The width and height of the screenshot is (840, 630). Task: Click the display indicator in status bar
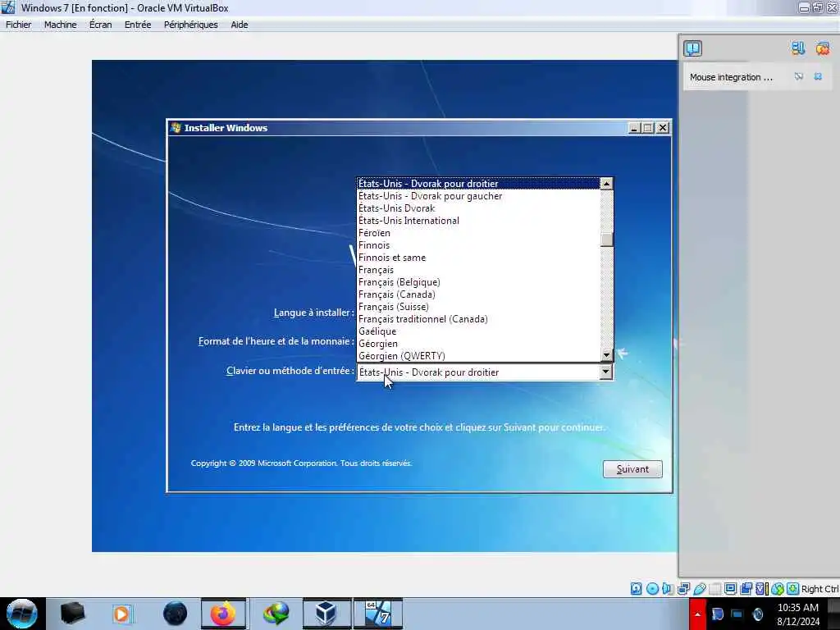pos(730,589)
